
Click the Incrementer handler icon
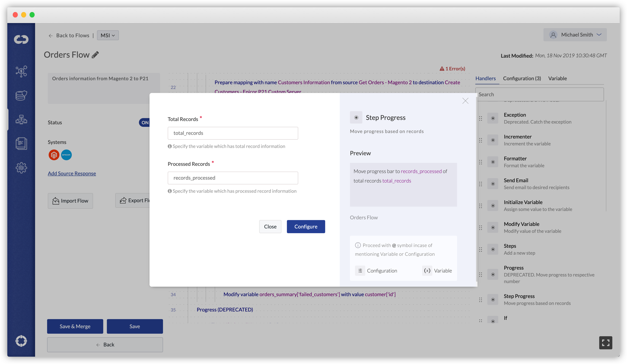pyautogui.click(x=493, y=140)
